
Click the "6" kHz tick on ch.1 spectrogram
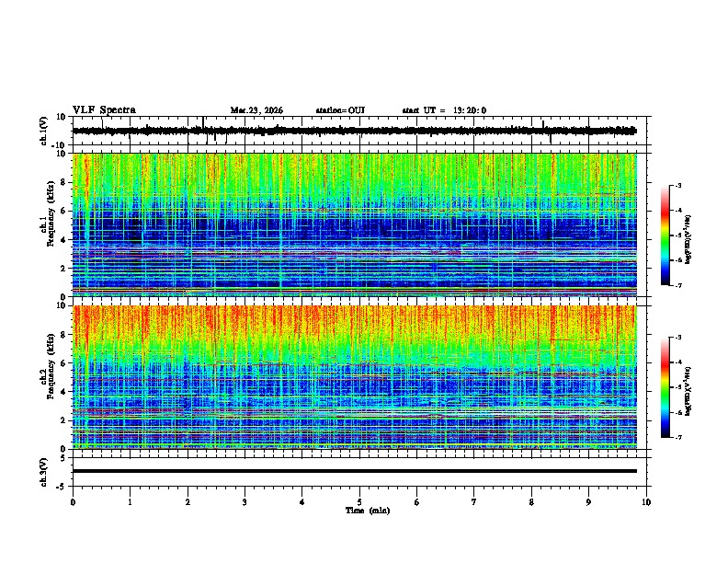(x=64, y=212)
